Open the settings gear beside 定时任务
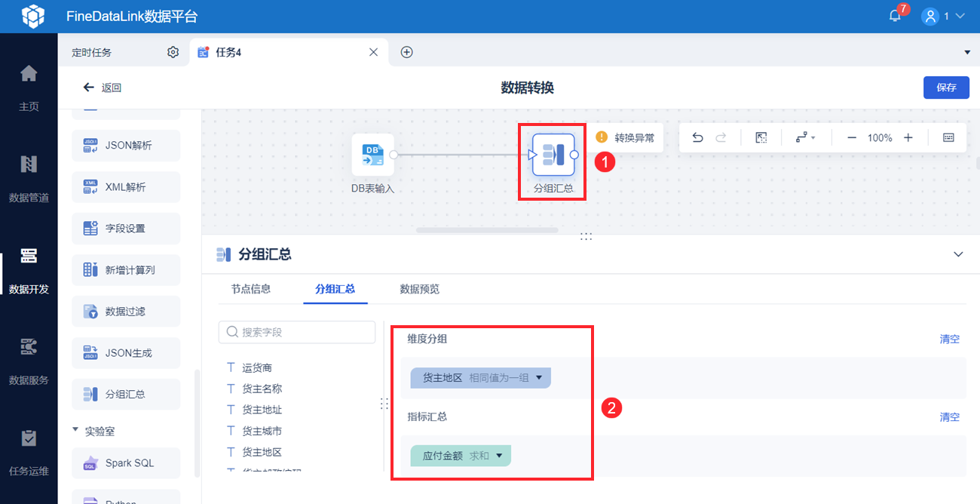 (173, 52)
